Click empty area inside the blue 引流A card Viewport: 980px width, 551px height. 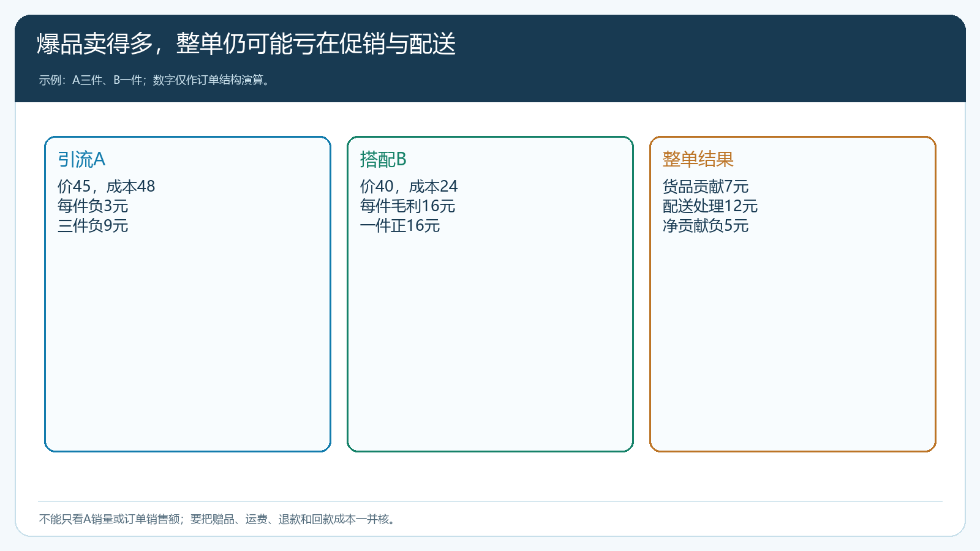click(187, 343)
